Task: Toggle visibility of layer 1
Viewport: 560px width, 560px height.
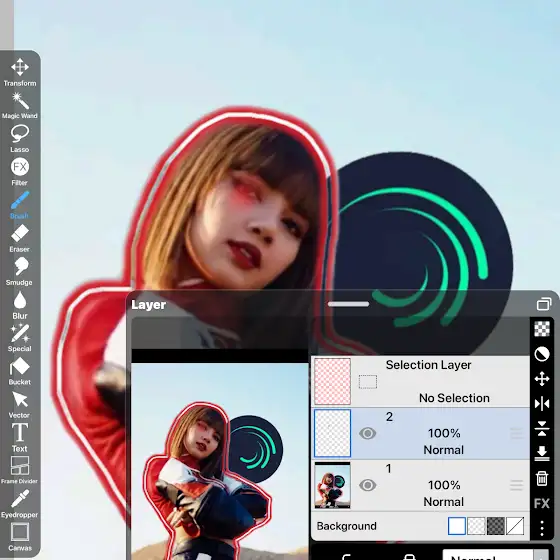Action: tap(368, 485)
